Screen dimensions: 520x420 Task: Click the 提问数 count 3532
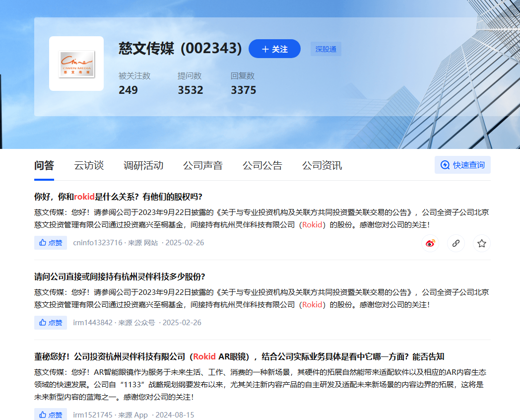191,90
